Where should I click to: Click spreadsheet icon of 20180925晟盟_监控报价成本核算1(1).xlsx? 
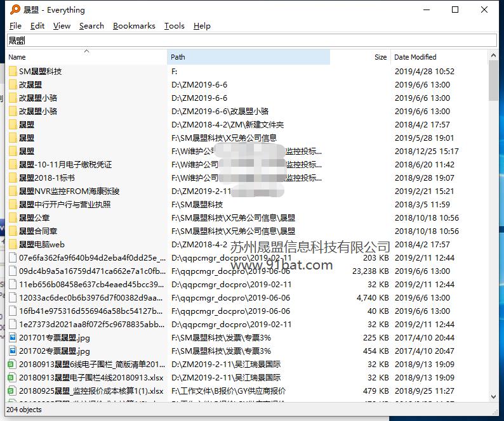point(11,391)
